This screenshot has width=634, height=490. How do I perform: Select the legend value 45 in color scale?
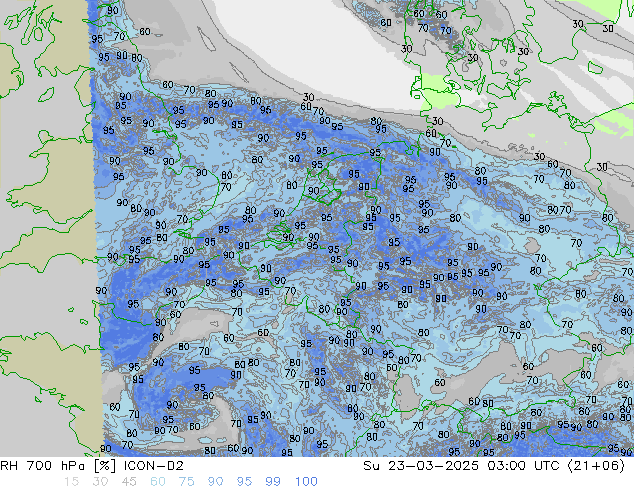click(x=129, y=482)
